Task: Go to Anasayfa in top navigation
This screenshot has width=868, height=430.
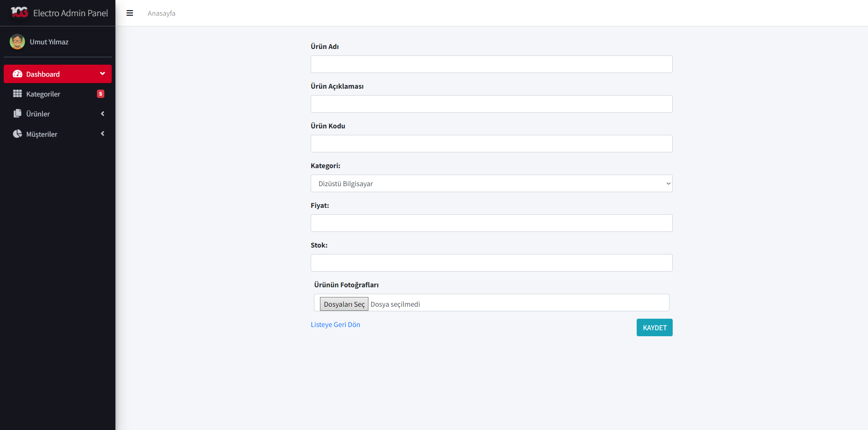Action: [162, 13]
